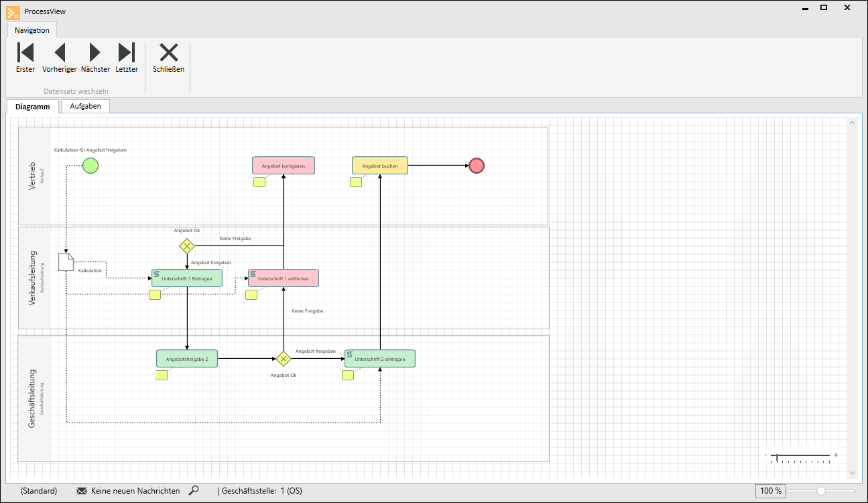Click the Angebot buchen task box
868x503 pixels.
click(380, 165)
